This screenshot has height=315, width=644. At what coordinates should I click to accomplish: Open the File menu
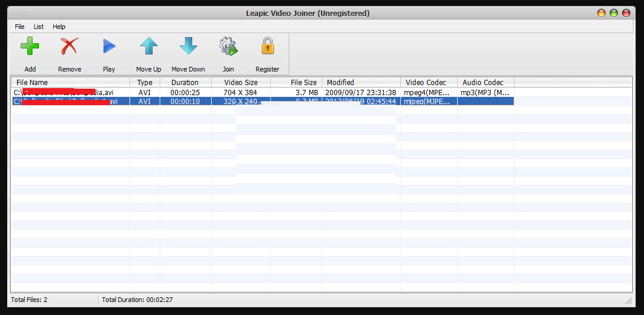[20, 27]
